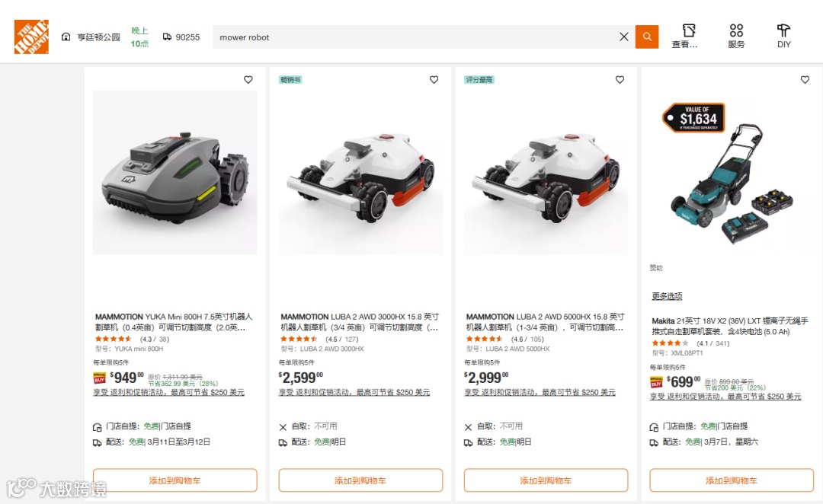Open the 服务 services icon menu
Image resolution: width=823 pixels, height=504 pixels.
(x=736, y=37)
